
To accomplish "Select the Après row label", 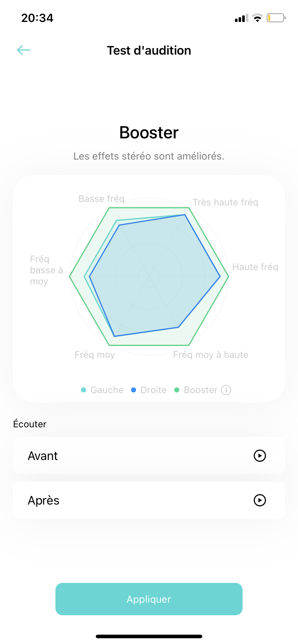I will 44,500.
